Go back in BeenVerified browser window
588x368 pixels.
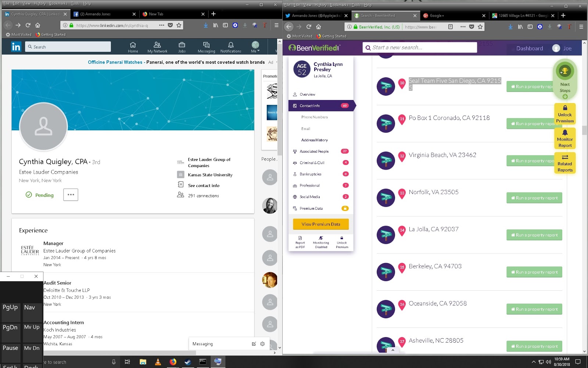[x=289, y=26]
